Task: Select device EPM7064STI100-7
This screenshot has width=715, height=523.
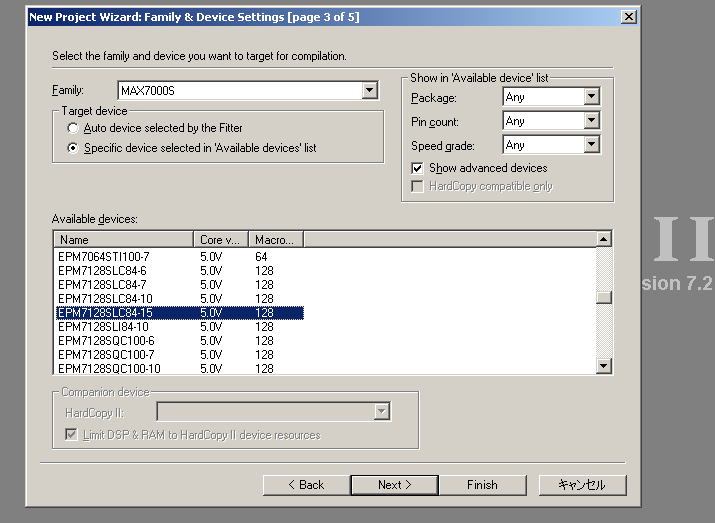Action: point(104,257)
